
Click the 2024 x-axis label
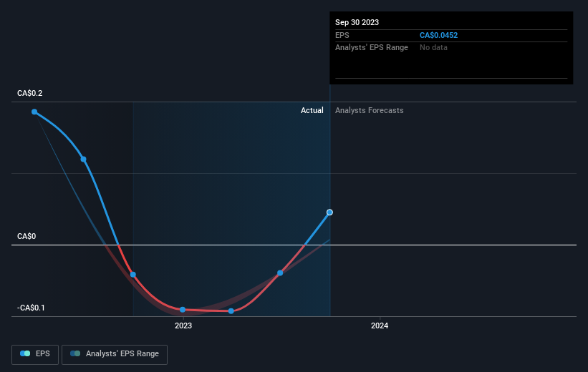click(x=380, y=325)
